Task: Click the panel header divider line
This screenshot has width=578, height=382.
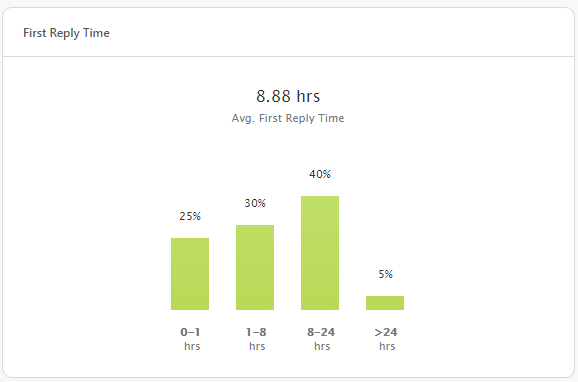Action: (288, 57)
